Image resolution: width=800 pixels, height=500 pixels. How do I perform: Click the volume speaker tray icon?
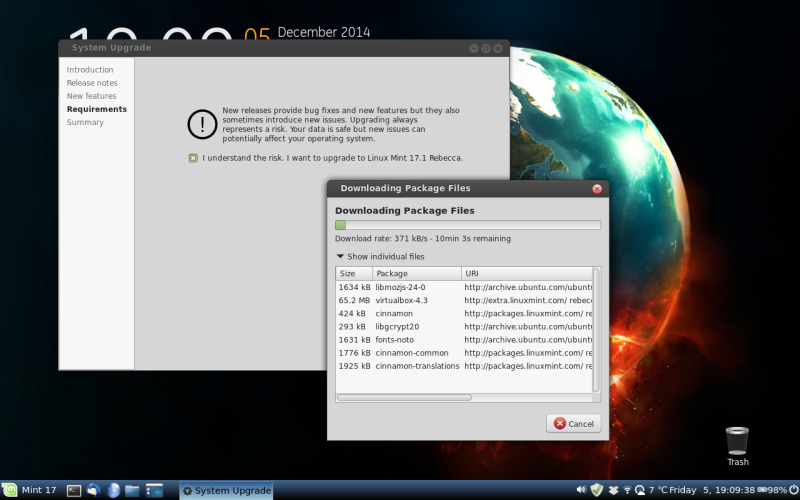(x=581, y=490)
